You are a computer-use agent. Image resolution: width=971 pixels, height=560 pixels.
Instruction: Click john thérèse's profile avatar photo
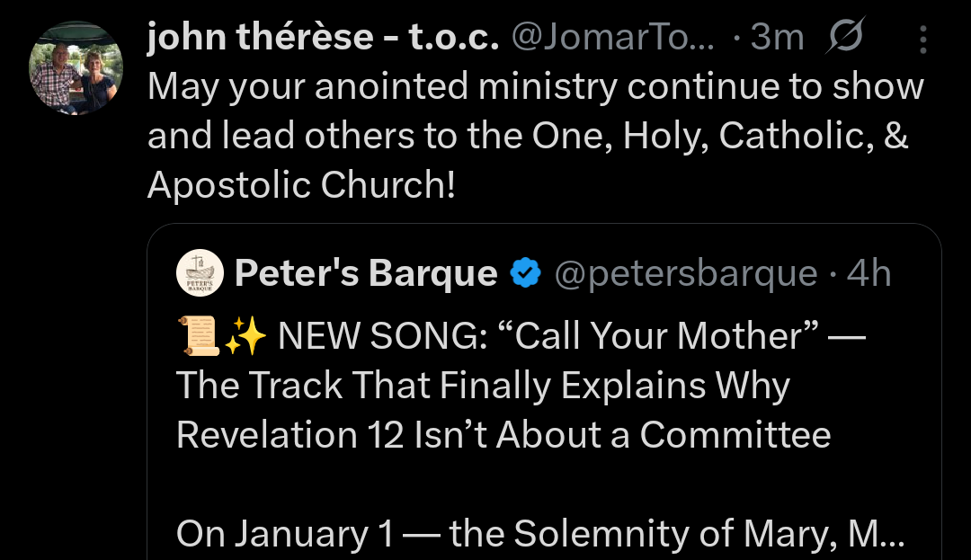pyautogui.click(x=76, y=70)
